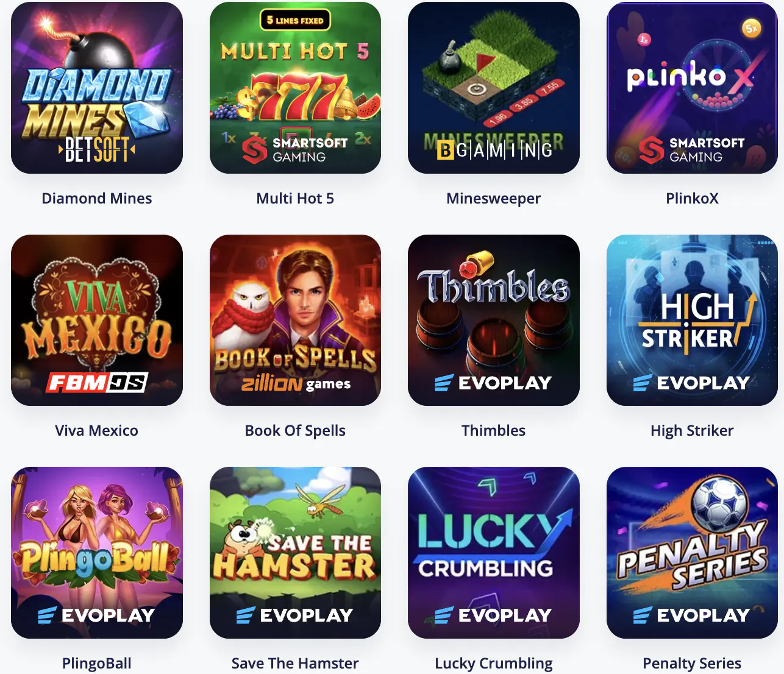
Task: Open the PlingoBall game tile
Action: [x=97, y=553]
